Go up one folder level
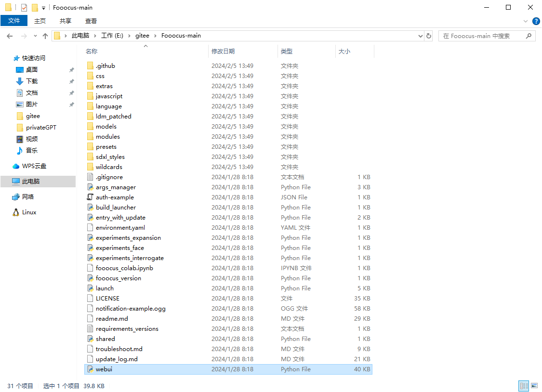542x392 pixels. point(45,36)
